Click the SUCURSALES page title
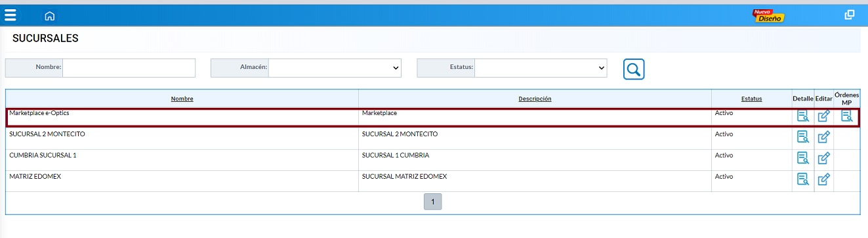This screenshot has height=238, width=868. pyautogui.click(x=45, y=39)
